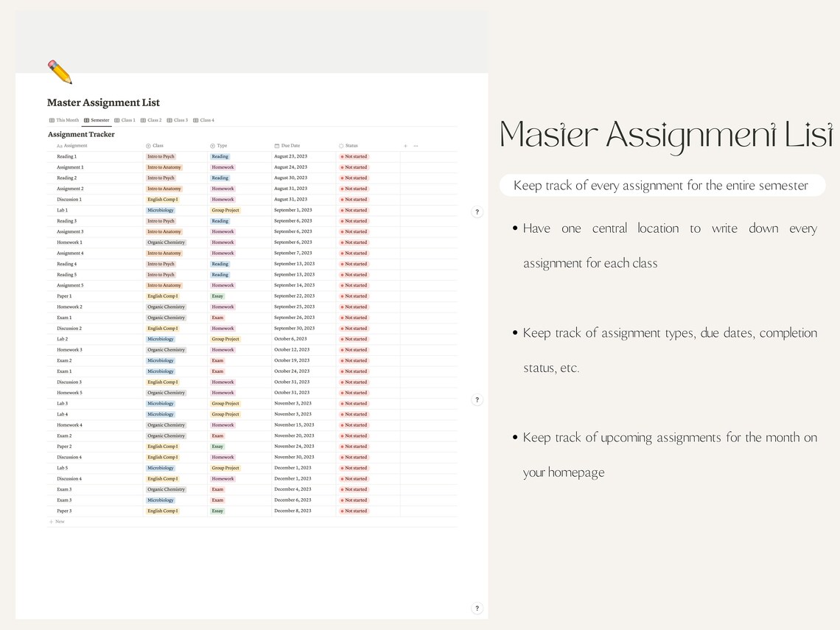Click the status icon on the Status column
This screenshot has width=840, height=630.
tap(341, 145)
